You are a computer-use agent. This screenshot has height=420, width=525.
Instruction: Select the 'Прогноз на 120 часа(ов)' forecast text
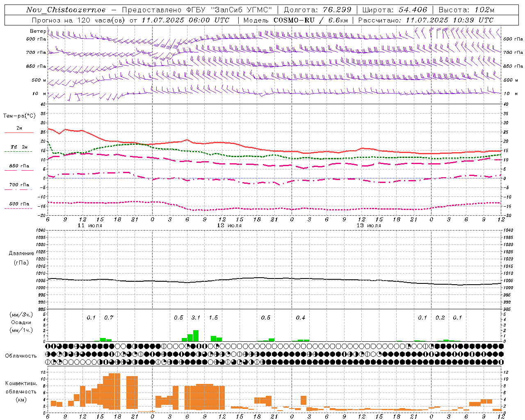tap(79, 20)
